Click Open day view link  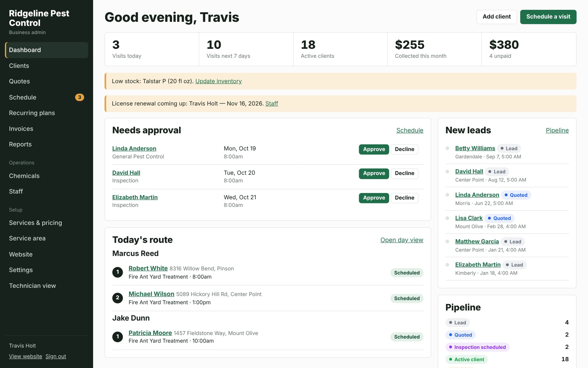pyautogui.click(x=402, y=240)
